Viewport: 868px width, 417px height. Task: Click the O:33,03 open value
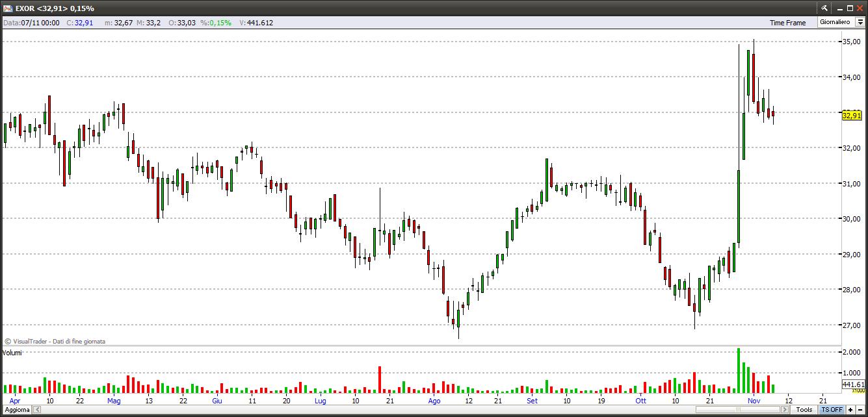coord(182,23)
